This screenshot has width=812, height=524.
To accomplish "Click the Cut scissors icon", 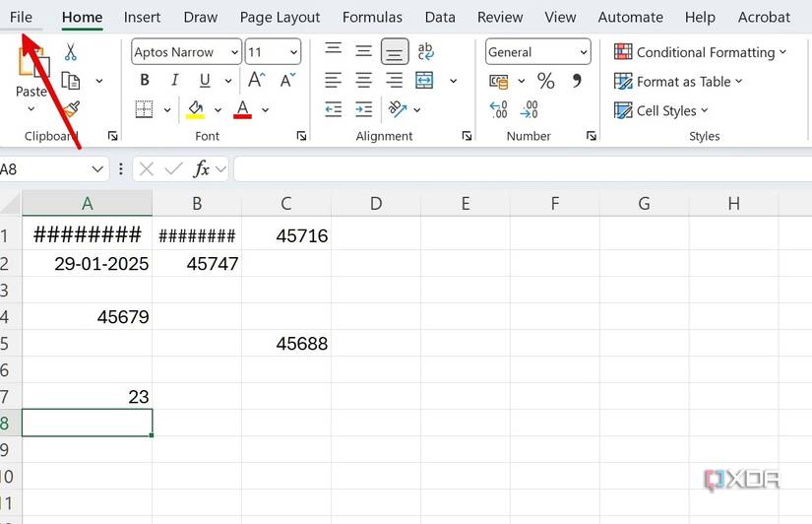I will coord(71,52).
